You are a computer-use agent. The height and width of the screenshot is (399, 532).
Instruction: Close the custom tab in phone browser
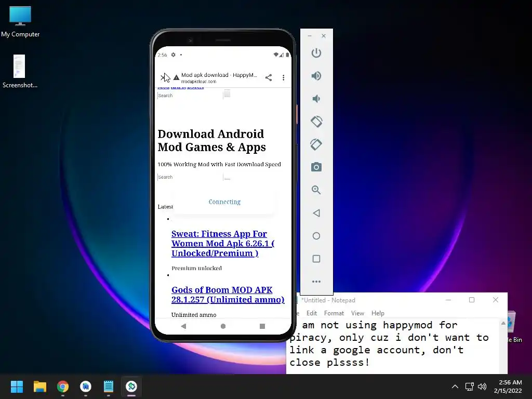click(163, 77)
